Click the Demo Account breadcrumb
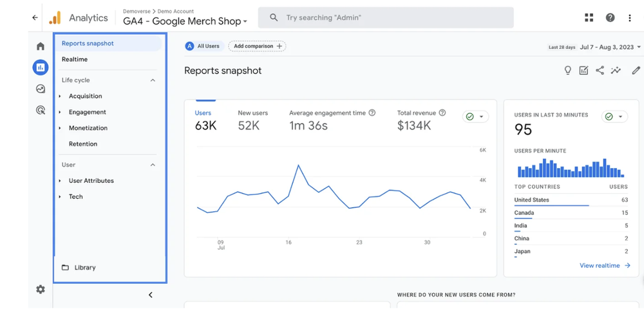Viewport: 644px width, 309px height. (x=176, y=11)
